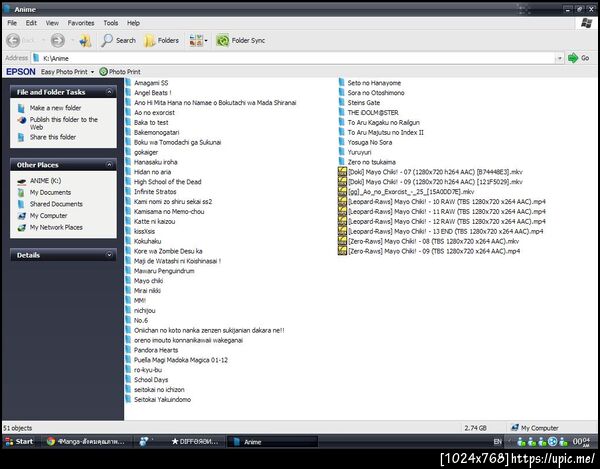Select the School Days folder icon
The width and height of the screenshot is (600, 469).
pos(128,379)
